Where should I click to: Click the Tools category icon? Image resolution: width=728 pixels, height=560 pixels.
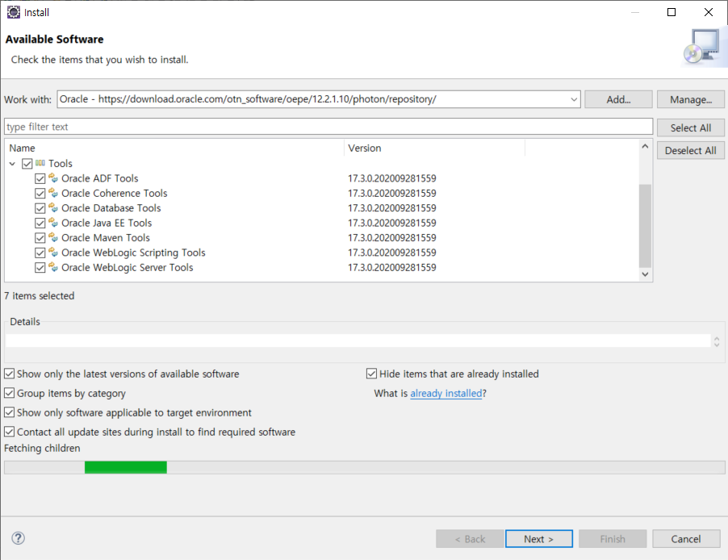(x=40, y=163)
